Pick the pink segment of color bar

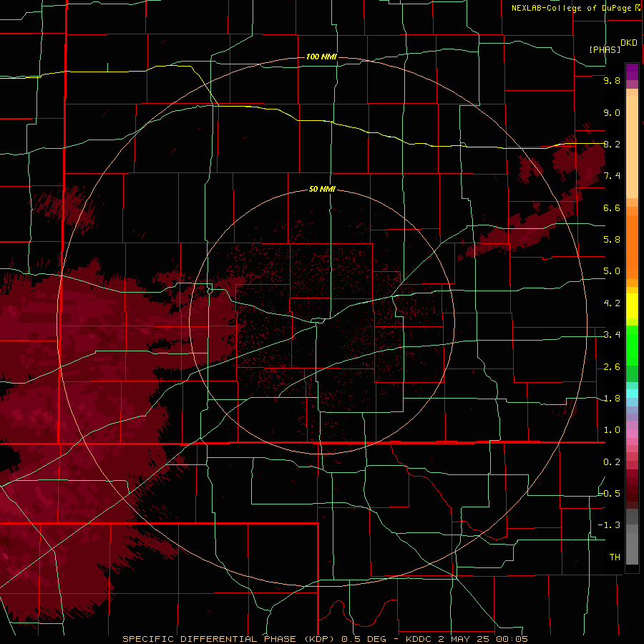632,434
